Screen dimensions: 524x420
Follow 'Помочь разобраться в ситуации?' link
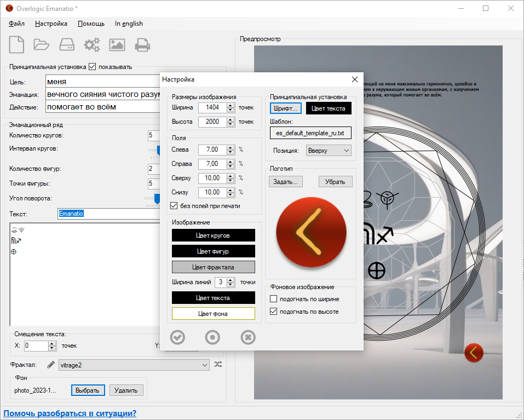tap(70, 413)
